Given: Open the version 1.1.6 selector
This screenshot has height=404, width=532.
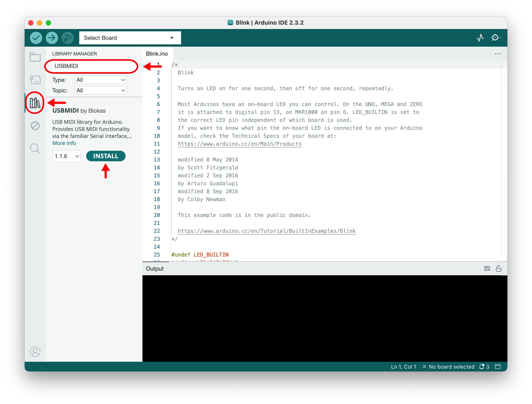Looking at the screenshot, I should 67,156.
